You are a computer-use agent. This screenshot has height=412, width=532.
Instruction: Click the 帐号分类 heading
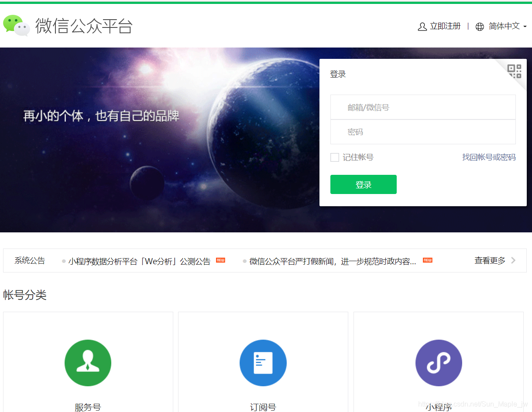25,295
